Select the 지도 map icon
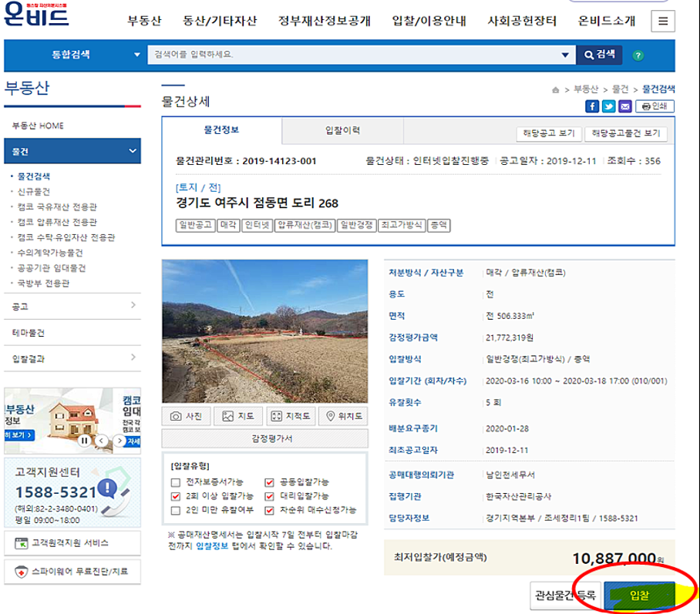 point(238,415)
